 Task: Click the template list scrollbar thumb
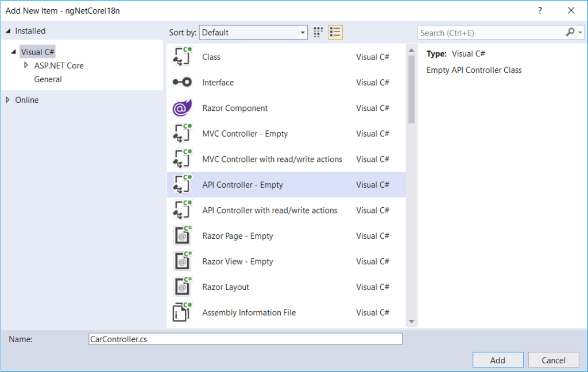(x=411, y=89)
